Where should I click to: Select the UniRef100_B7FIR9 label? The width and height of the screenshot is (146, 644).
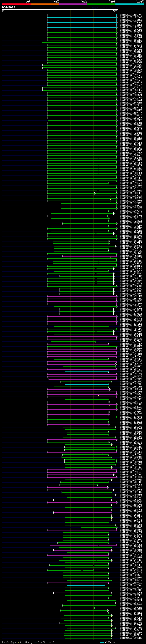pos(131,55)
